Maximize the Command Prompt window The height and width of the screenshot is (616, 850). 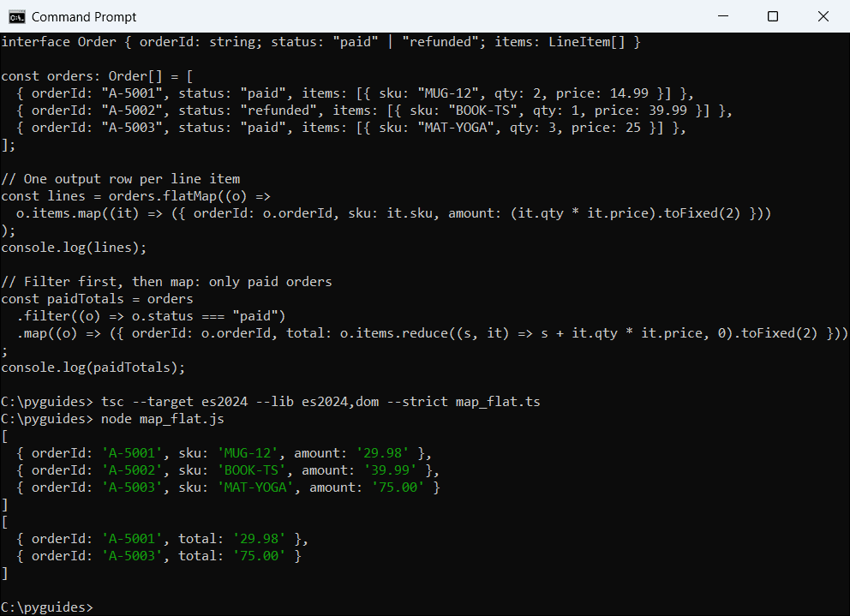[773, 16]
